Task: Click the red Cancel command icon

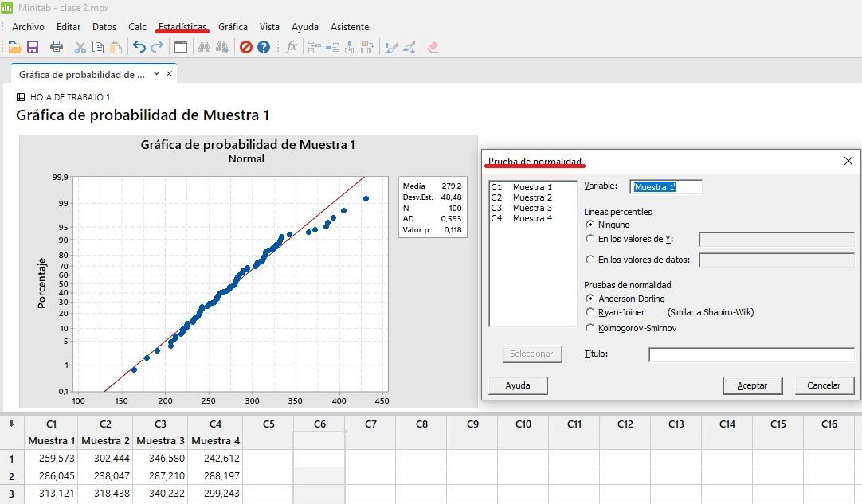Action: click(x=246, y=47)
